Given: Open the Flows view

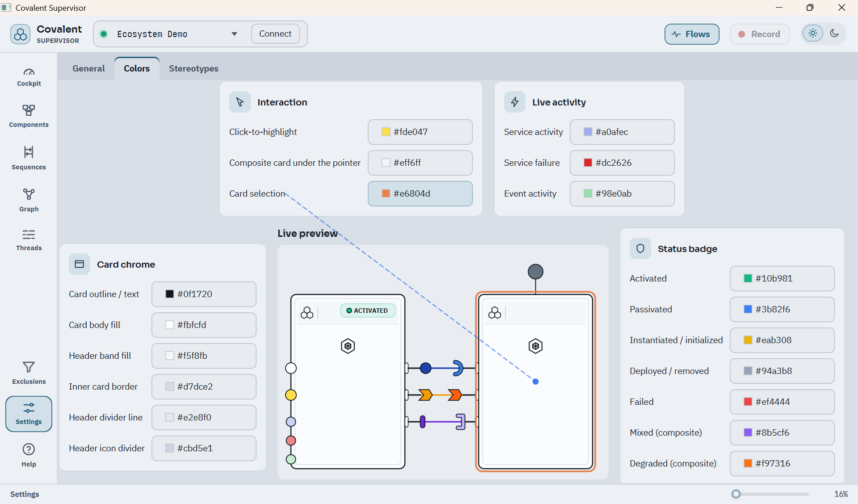Looking at the screenshot, I should (692, 34).
